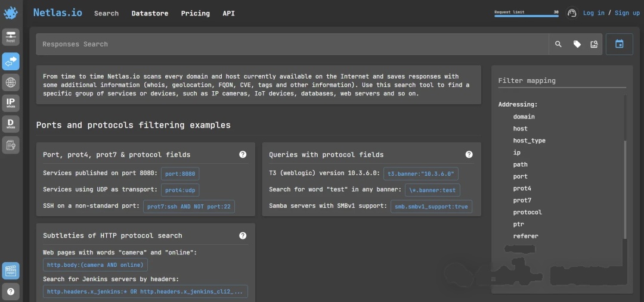Viewport: 644px width, 302px height.
Task: Select the Responses search sidebar icon
Action: pos(11,61)
